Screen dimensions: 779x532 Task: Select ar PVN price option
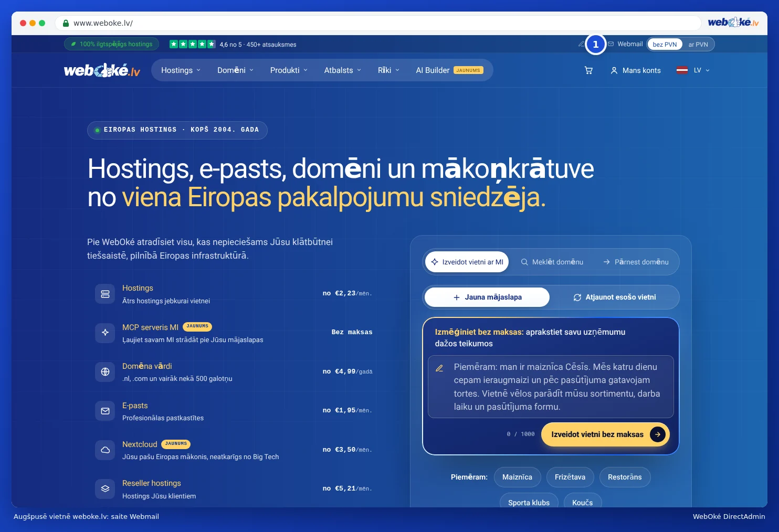[x=698, y=45]
